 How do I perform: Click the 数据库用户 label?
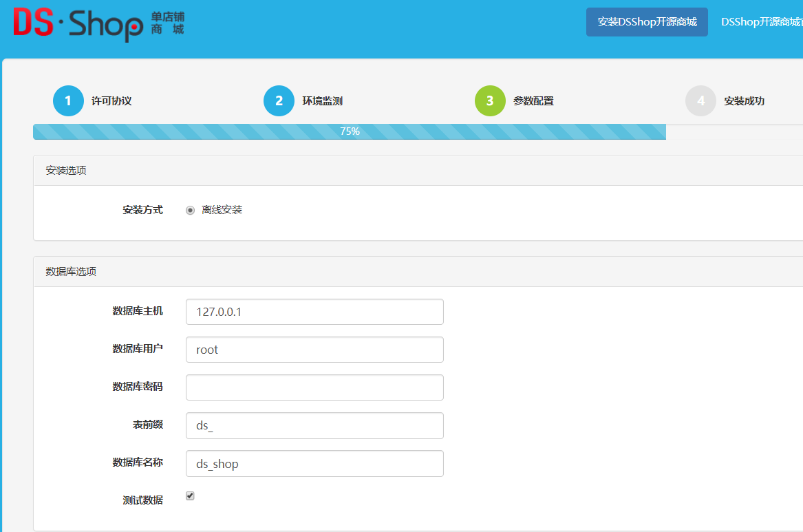click(138, 349)
